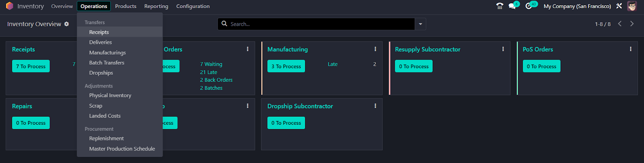Click the Inventory app name
644x163 pixels.
(30, 6)
